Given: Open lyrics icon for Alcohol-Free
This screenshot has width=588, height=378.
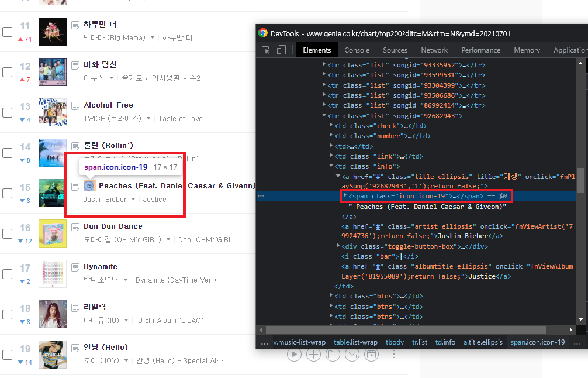Looking at the screenshot, I should [x=75, y=105].
